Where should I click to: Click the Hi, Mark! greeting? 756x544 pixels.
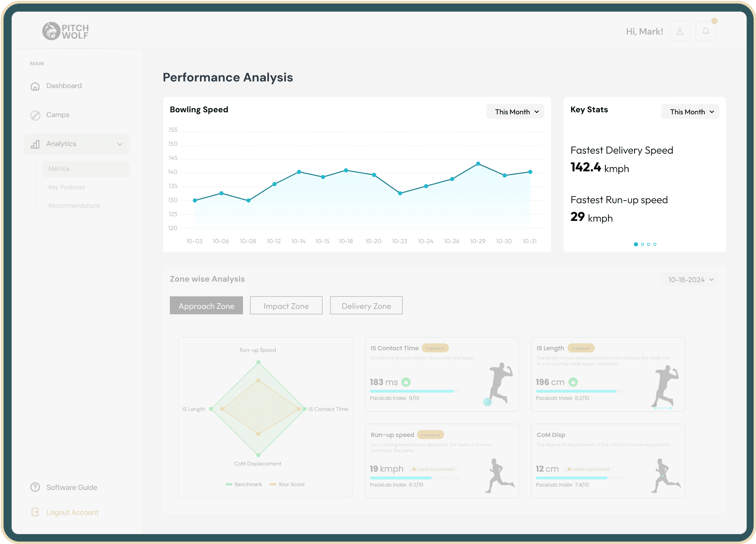(x=644, y=32)
